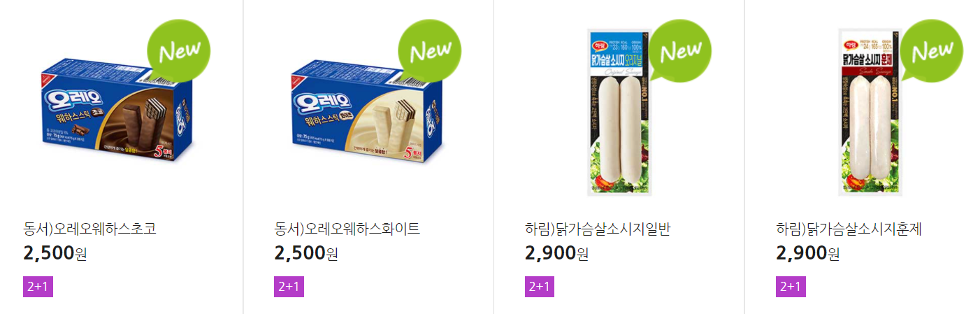The image size is (980, 314).
Task: Open product title 하림)닭가슴살소시지훈제
Action: 849,229
